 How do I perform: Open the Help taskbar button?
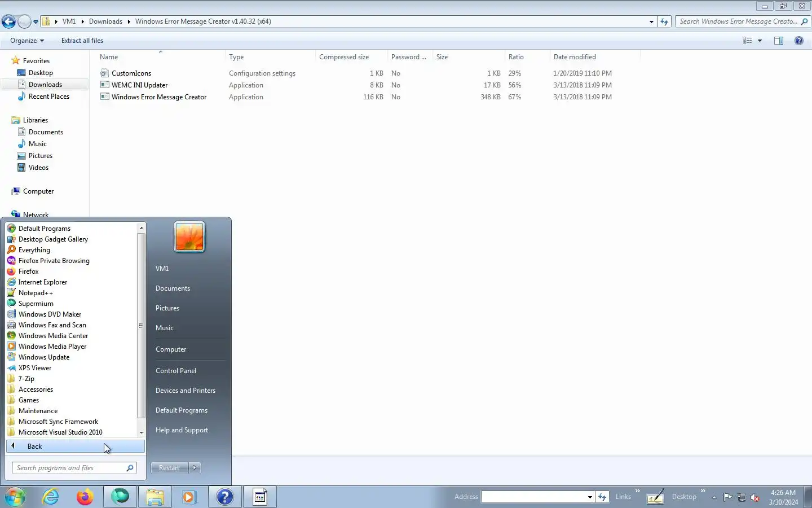pos(224,497)
